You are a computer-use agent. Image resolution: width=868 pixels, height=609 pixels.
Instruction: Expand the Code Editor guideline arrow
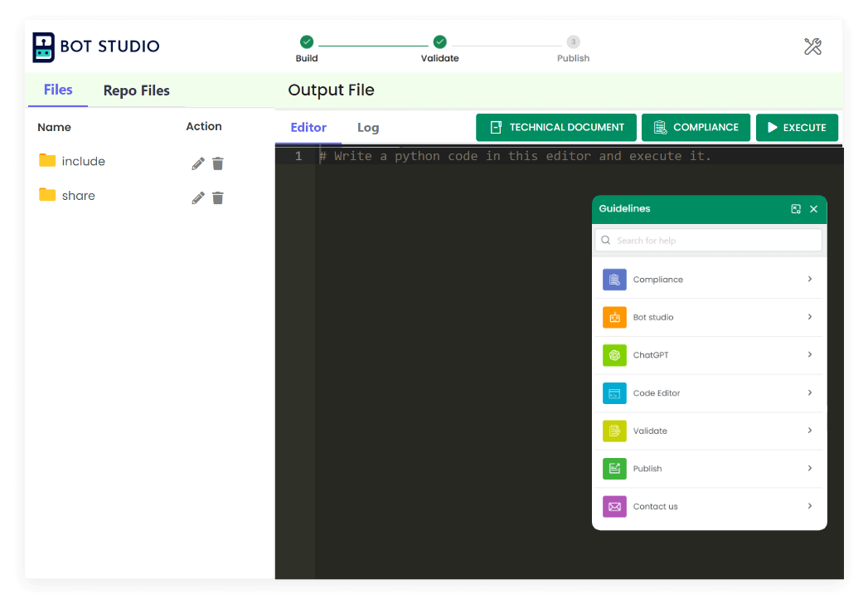tap(810, 392)
